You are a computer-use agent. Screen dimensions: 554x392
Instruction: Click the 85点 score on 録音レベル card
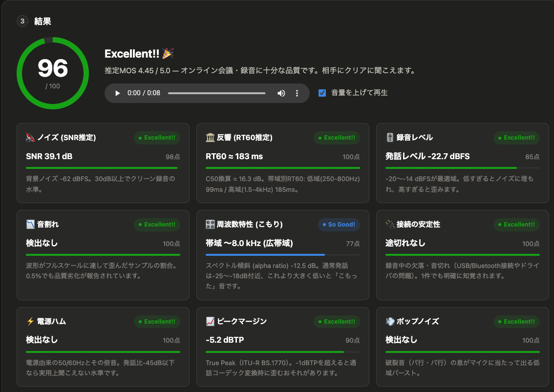pyautogui.click(x=533, y=157)
